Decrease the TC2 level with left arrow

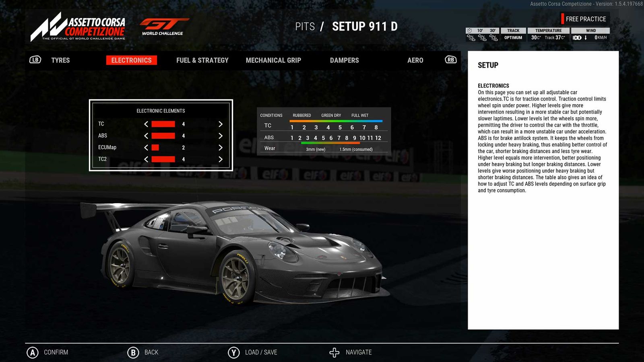click(x=146, y=159)
